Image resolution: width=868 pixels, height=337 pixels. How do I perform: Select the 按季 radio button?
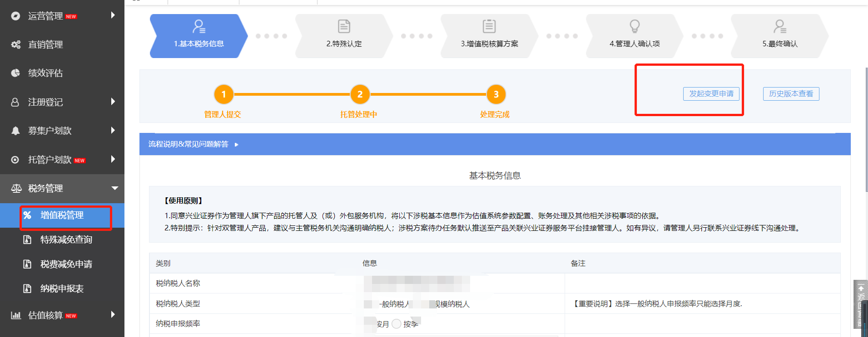(397, 324)
